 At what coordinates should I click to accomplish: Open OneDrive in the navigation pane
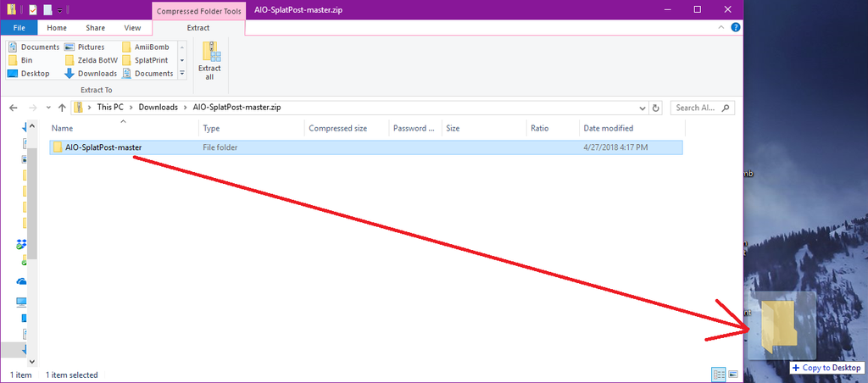pyautogui.click(x=22, y=281)
